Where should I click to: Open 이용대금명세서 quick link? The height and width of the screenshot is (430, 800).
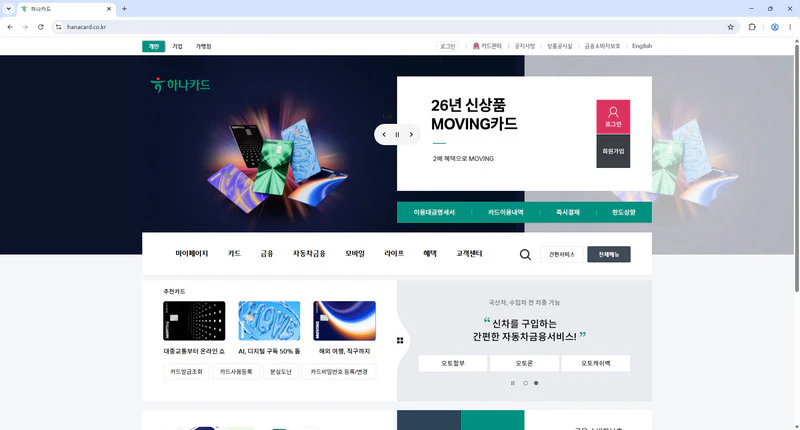434,212
